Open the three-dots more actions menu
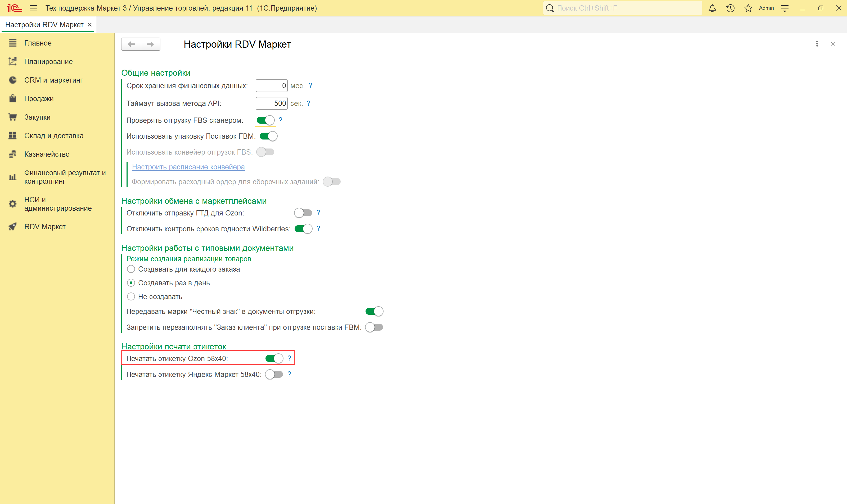847x504 pixels. 817,44
